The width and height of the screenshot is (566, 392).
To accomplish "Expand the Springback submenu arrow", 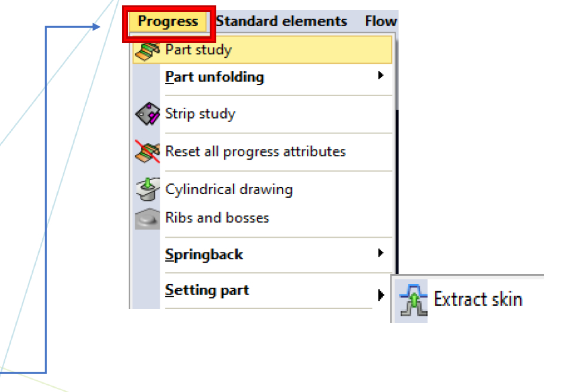I will pyautogui.click(x=381, y=253).
